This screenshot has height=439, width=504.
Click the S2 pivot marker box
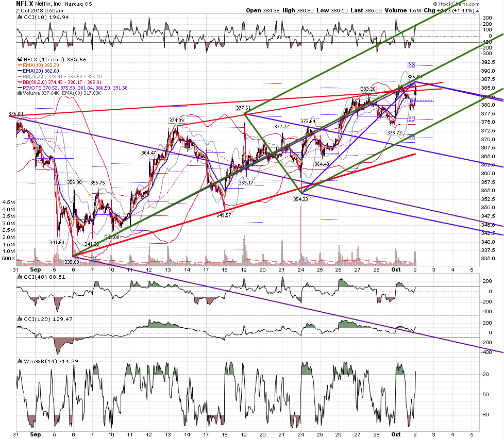coord(411,138)
